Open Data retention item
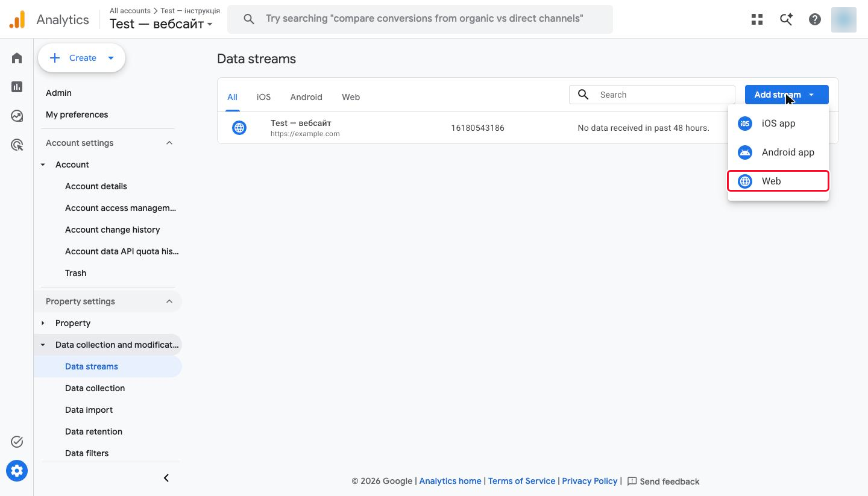868x496 pixels. pyautogui.click(x=93, y=432)
